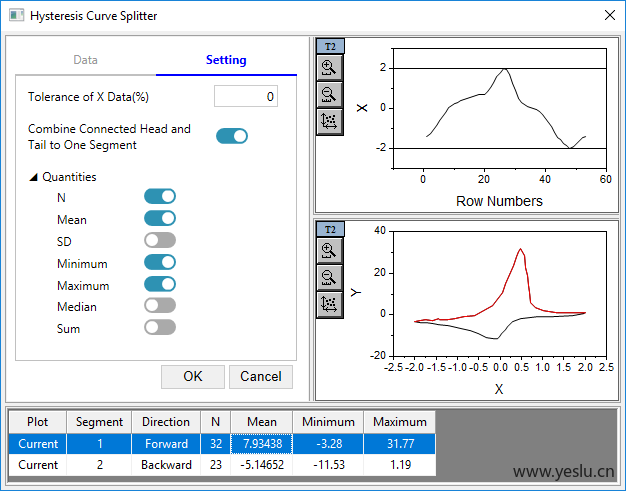Viewport: 626px width, 491px height.
Task: Click the N column header
Action: click(x=216, y=422)
